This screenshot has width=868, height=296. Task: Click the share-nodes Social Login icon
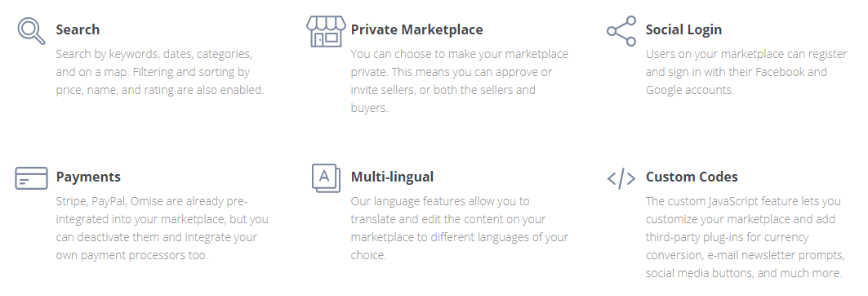click(x=621, y=31)
